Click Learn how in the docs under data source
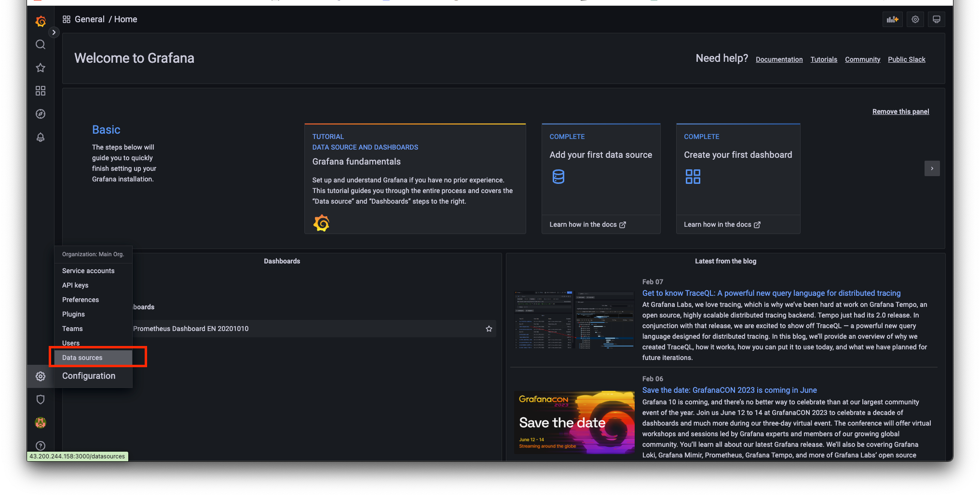The width and height of the screenshot is (980, 497). [587, 224]
